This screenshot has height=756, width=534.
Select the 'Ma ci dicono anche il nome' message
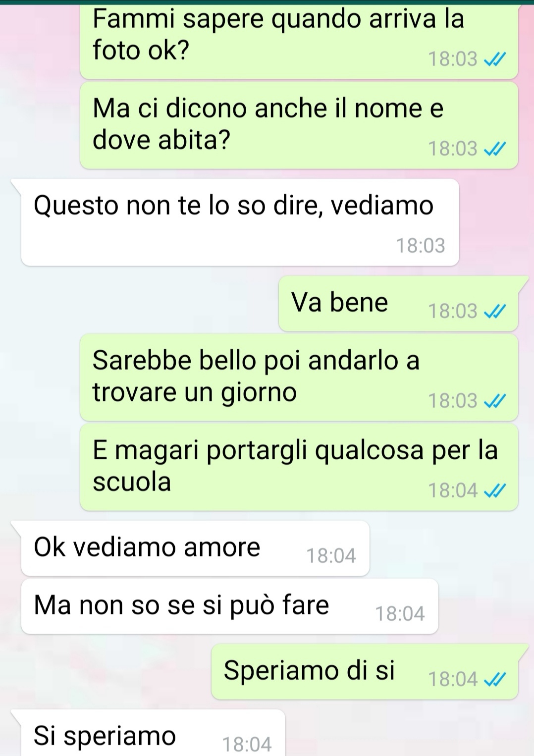click(x=299, y=125)
